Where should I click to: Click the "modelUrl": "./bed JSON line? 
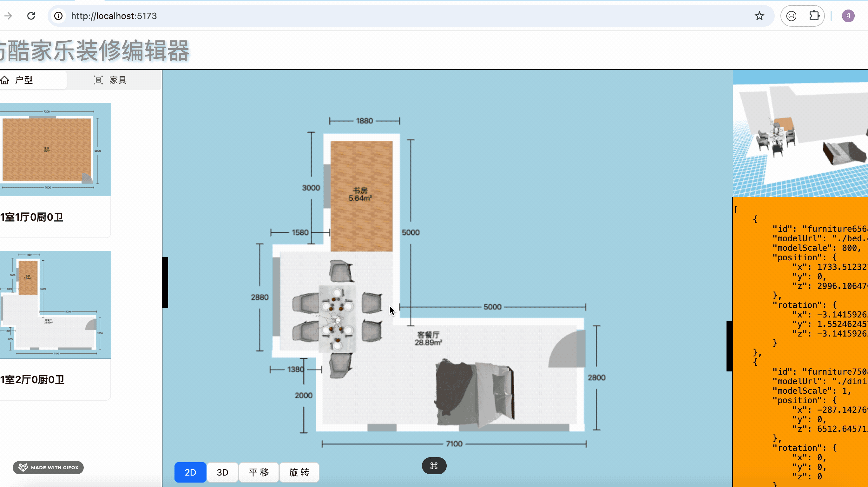point(819,238)
